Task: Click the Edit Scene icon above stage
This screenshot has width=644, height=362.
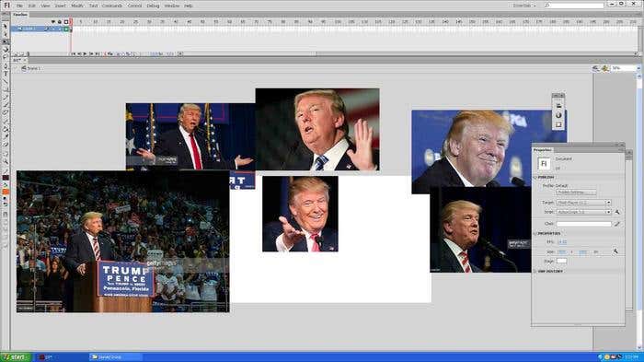Action: (595, 68)
